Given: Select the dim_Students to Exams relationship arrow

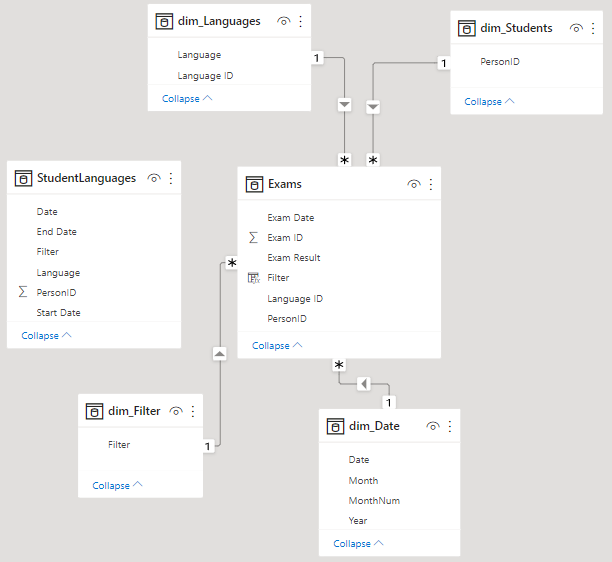Looking at the screenshot, I should coord(373,107).
